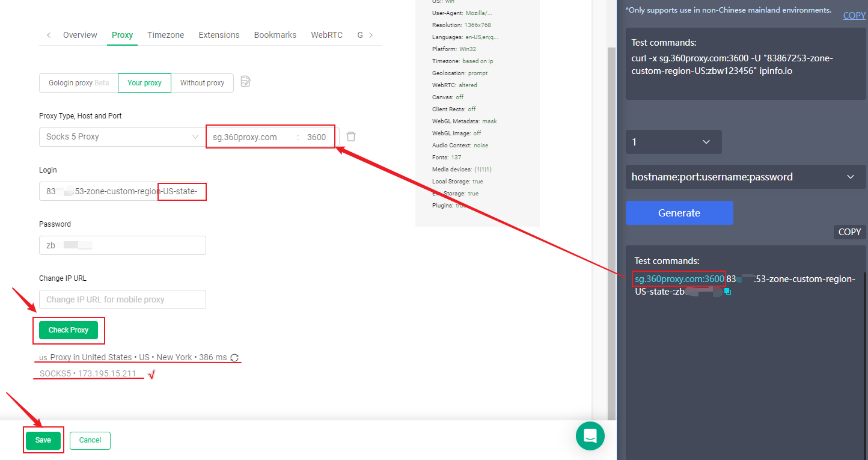Click the Change IP URL input field
The height and width of the screenshot is (460, 868).
[x=123, y=299]
